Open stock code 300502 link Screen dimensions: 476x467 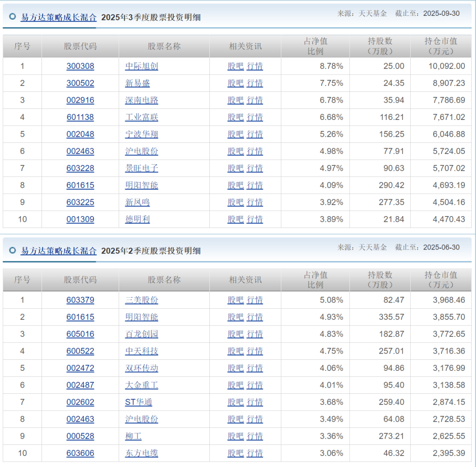point(80,83)
